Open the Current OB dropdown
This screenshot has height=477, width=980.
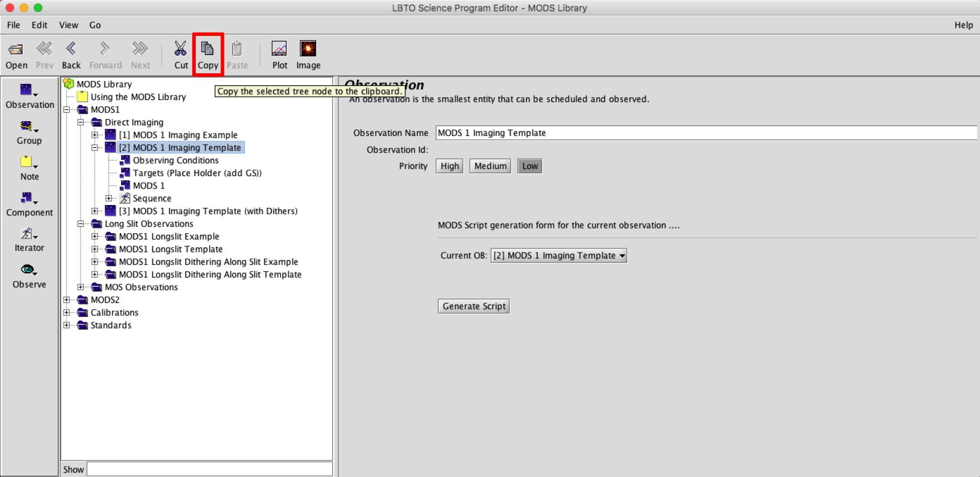[x=558, y=256]
